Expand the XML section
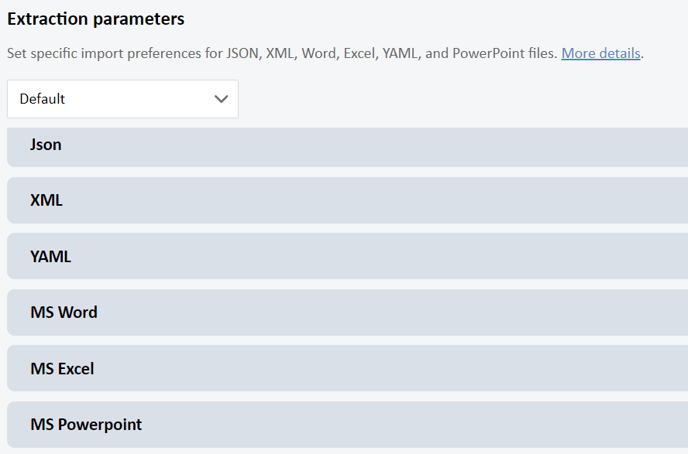The height and width of the screenshot is (454, 688). (348, 200)
